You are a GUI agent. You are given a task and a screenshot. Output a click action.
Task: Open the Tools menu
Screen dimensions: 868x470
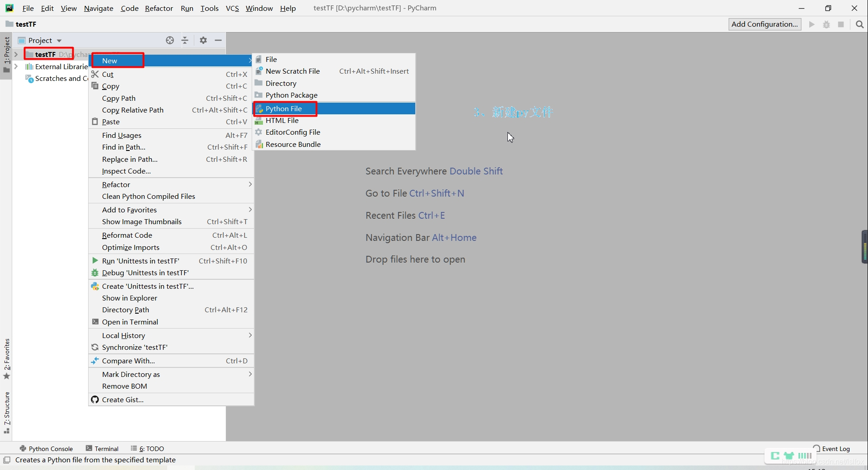coord(209,8)
